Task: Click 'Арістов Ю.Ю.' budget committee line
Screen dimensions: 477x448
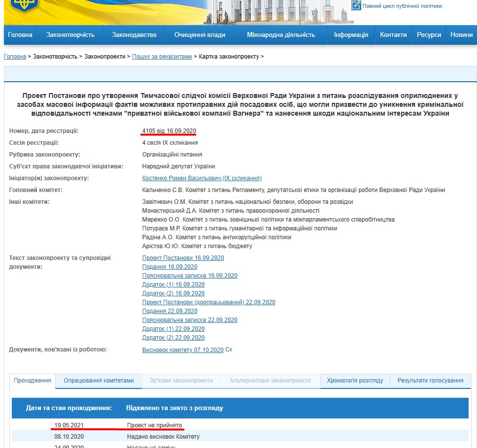Action: click(x=197, y=246)
